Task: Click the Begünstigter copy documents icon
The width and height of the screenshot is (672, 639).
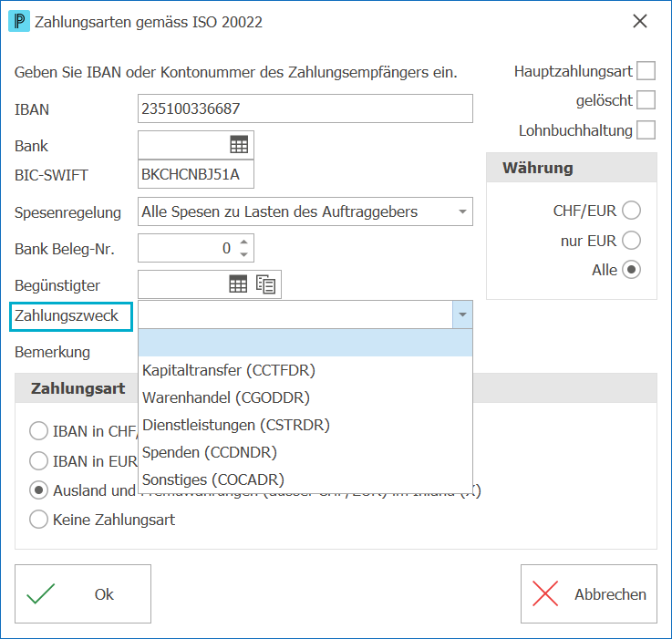Action: [265, 284]
